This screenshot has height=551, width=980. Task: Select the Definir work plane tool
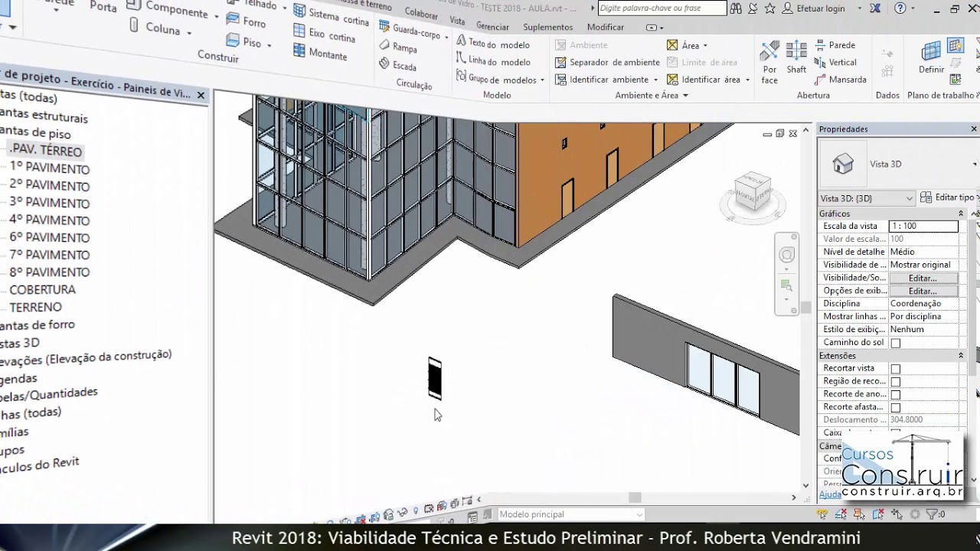[x=932, y=58]
